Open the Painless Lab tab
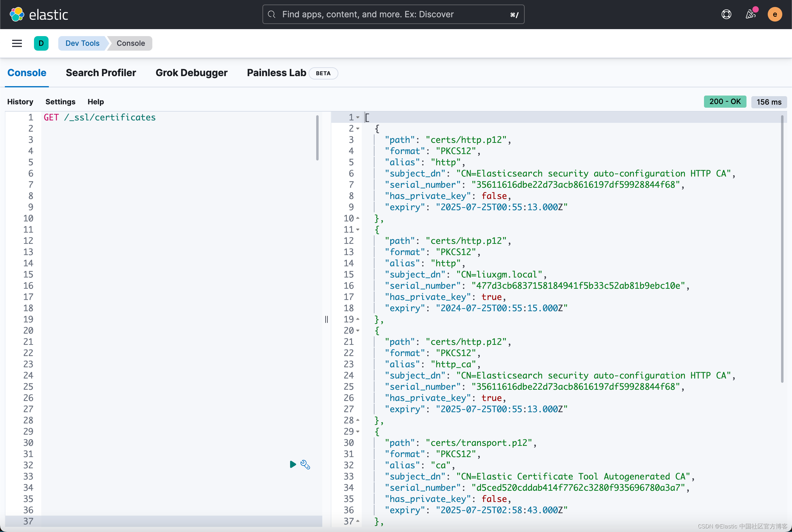 click(276, 73)
